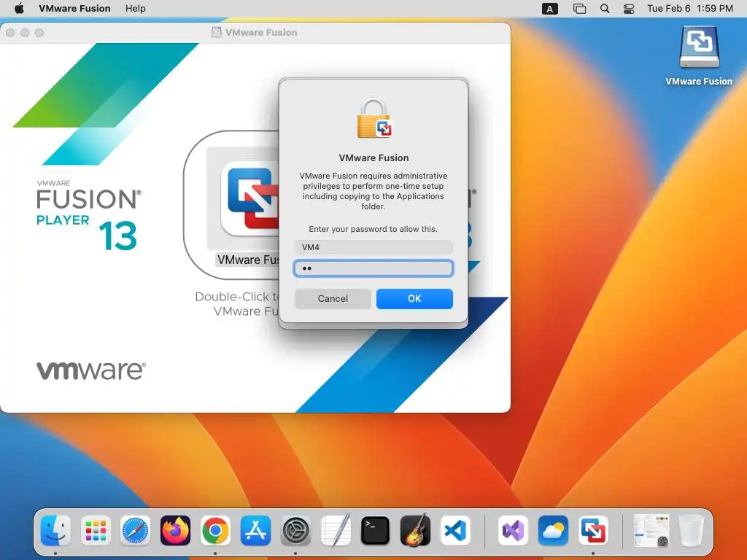747x560 pixels.
Task: Open Control Center in the menu bar
Action: [629, 9]
